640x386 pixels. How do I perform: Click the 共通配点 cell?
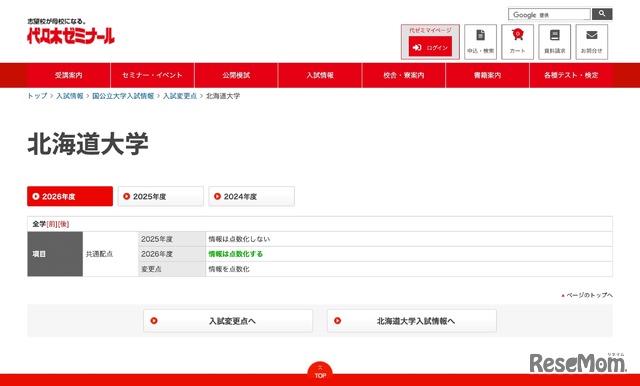[111, 254]
